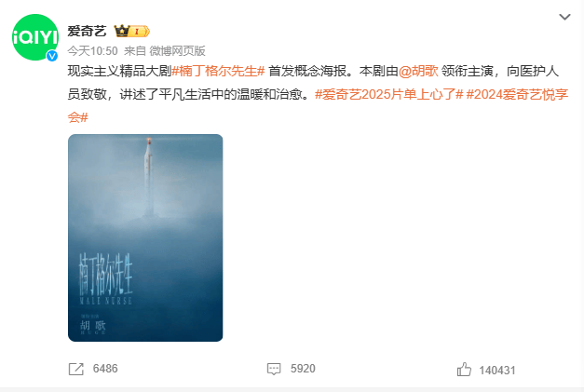Image resolution: width=584 pixels, height=392 pixels.
Task: Click the gold crown membership badge
Action: tap(132, 32)
